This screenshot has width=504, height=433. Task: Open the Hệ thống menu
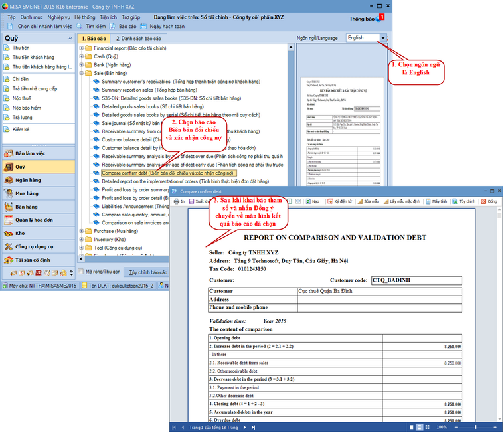pos(85,17)
